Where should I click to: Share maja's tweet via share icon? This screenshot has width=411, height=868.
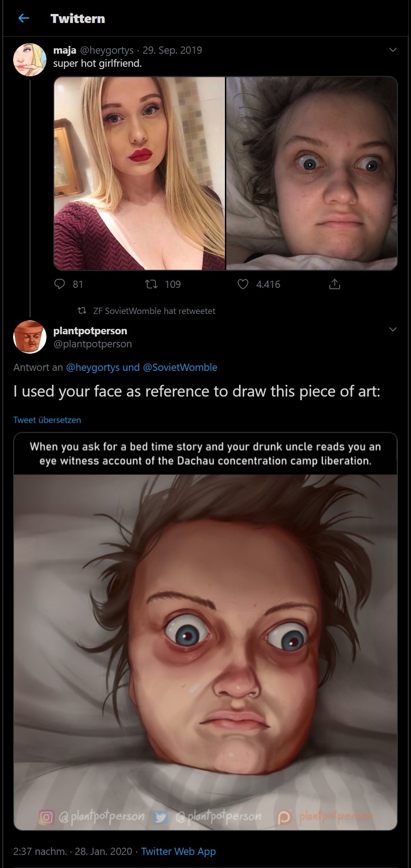pos(334,284)
